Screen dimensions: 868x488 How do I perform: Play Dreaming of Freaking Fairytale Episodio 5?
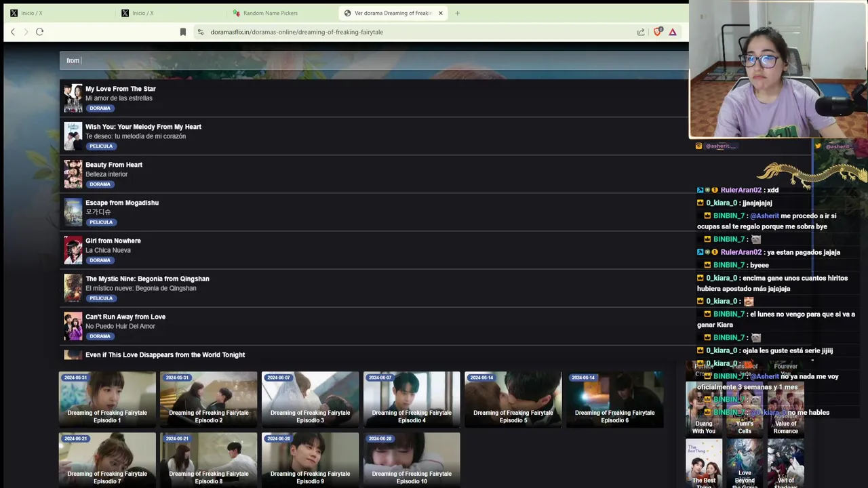point(513,399)
